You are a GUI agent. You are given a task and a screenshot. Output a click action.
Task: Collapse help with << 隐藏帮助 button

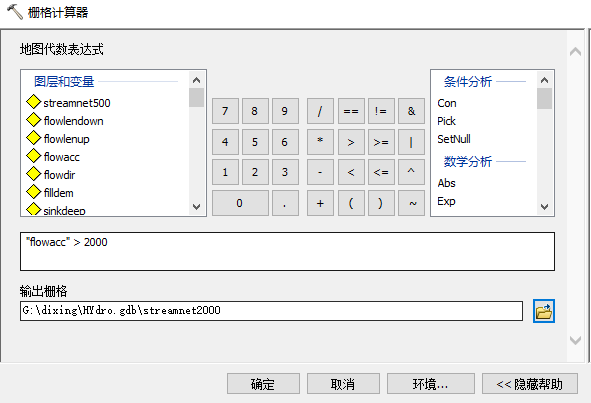point(530,384)
